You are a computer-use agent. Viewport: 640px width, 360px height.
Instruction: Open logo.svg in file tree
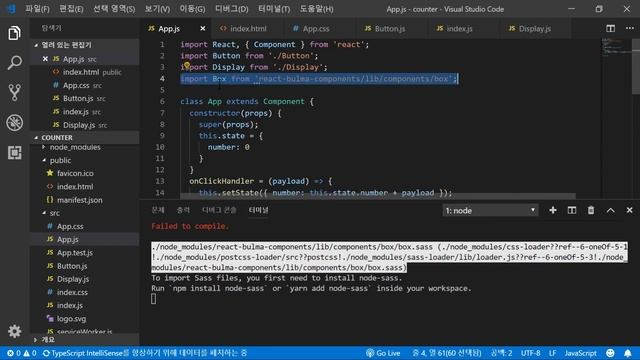[x=71, y=318]
